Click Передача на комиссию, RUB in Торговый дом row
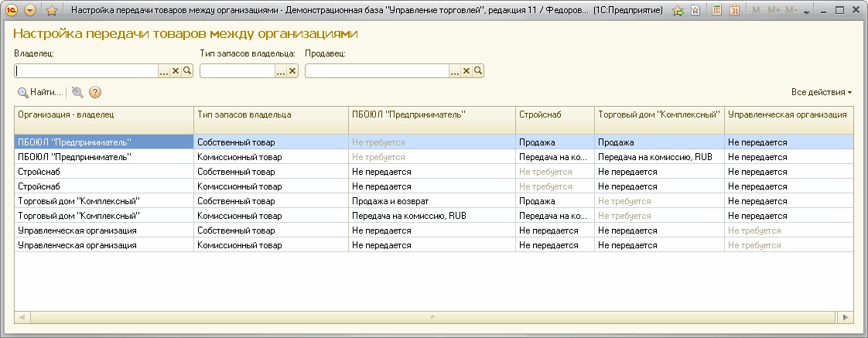This screenshot has width=868, height=338. click(432, 216)
